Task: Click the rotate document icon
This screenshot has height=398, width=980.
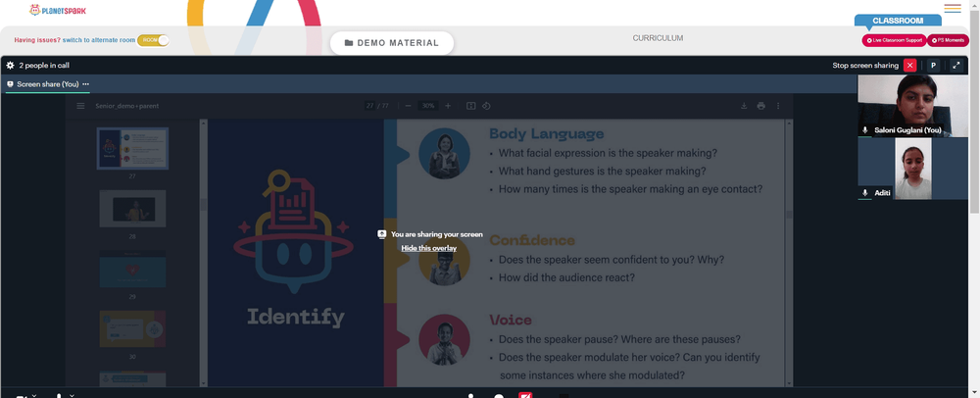Action: pos(486,106)
